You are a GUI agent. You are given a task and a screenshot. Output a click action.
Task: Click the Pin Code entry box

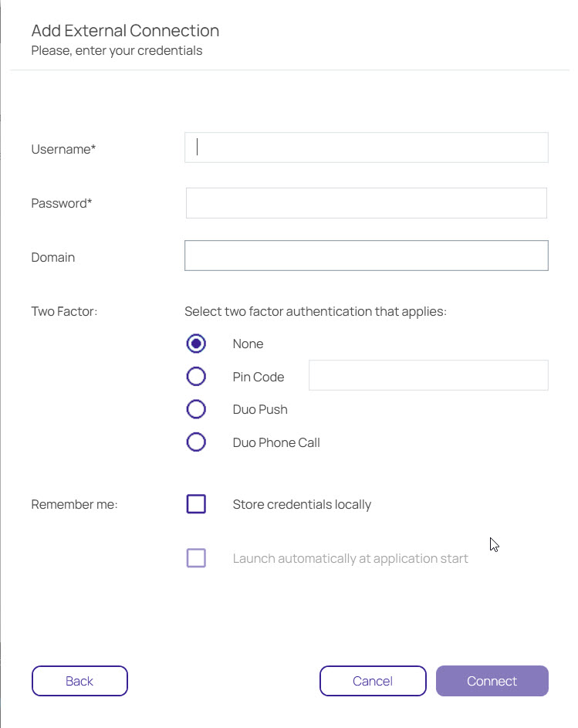[428, 374]
